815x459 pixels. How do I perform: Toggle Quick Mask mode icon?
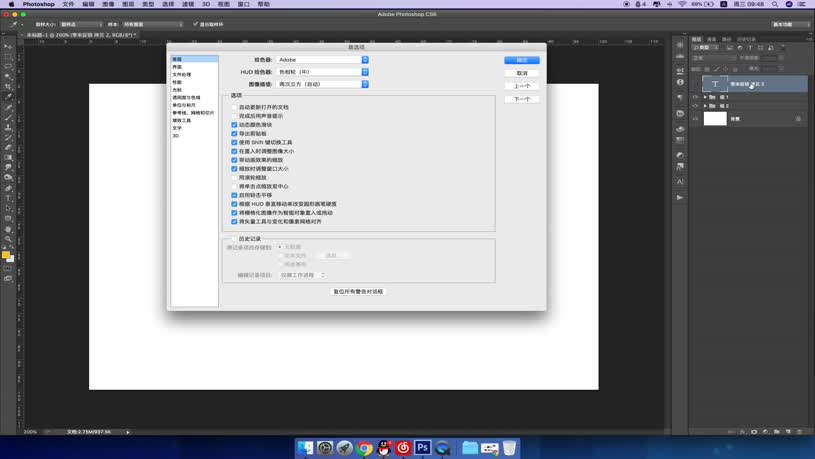8,269
